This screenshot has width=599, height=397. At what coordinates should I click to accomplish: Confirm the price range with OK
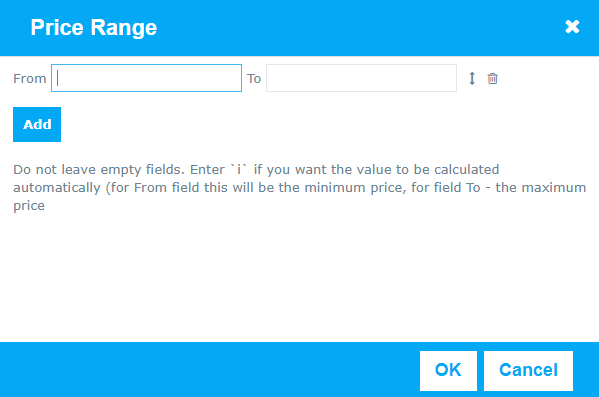tap(448, 371)
